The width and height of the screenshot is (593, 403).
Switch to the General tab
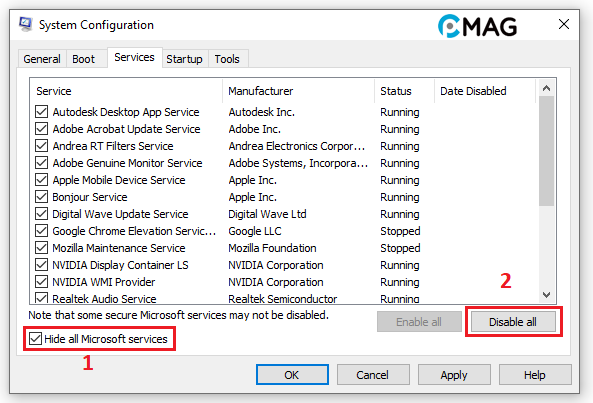pyautogui.click(x=42, y=59)
